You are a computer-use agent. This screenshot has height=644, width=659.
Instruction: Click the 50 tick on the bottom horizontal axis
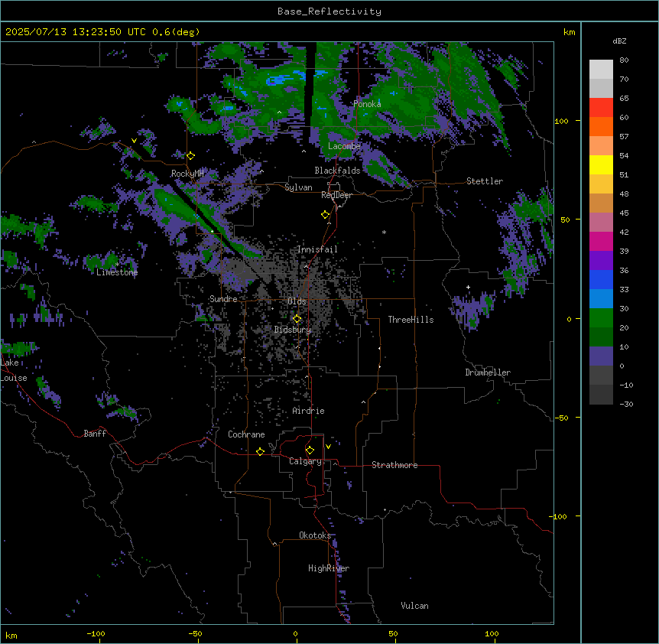point(393,634)
